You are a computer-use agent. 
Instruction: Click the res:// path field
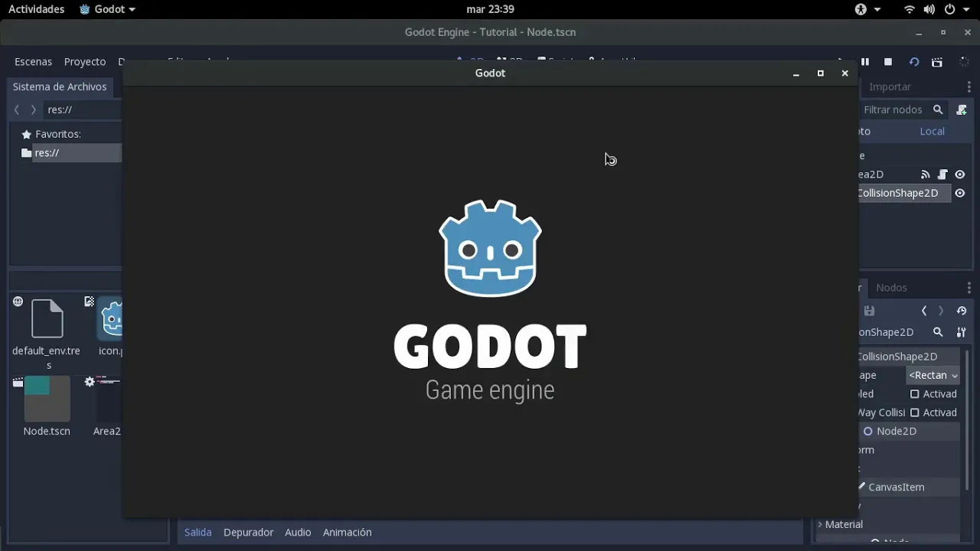point(83,110)
